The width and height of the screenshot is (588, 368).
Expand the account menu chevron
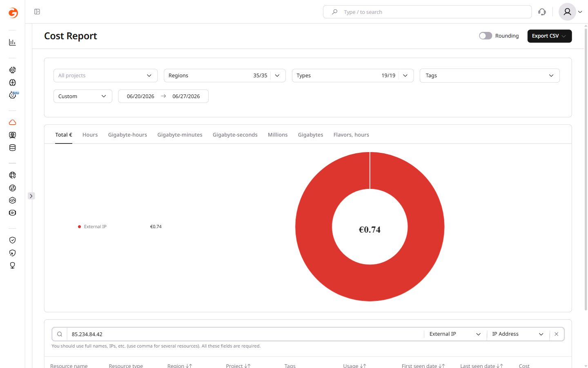click(580, 12)
